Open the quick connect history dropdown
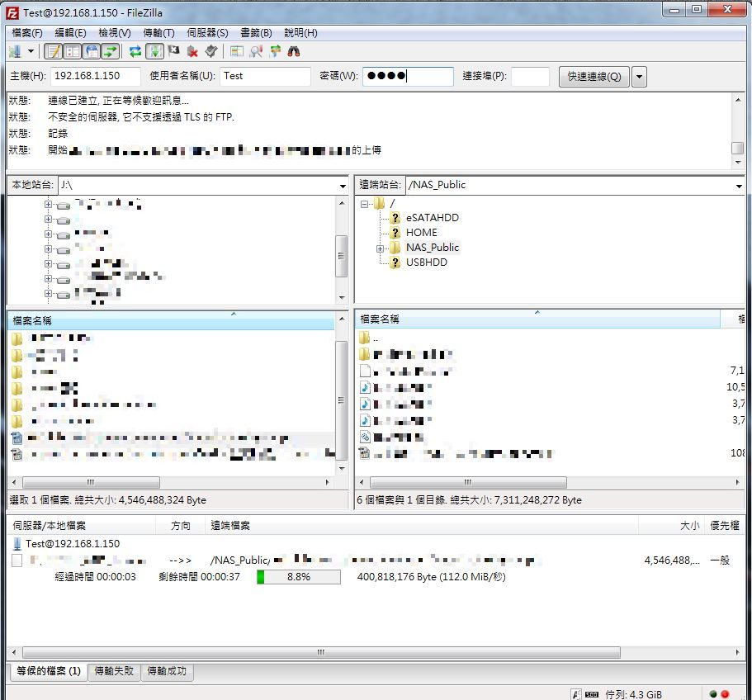 [639, 77]
